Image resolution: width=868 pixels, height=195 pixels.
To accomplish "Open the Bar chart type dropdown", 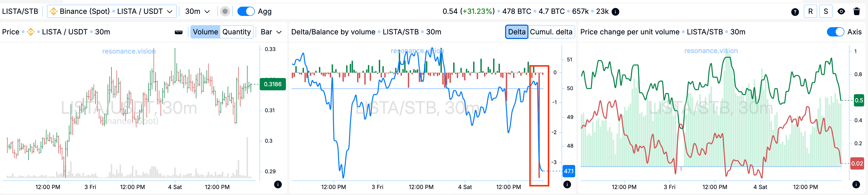I will pos(271,32).
